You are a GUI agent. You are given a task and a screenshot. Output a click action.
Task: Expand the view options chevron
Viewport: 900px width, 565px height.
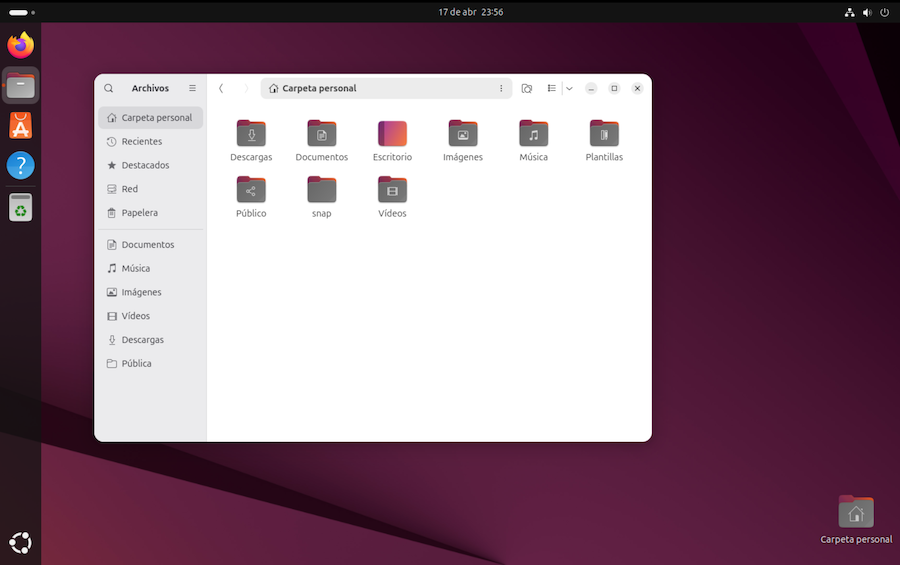click(569, 89)
